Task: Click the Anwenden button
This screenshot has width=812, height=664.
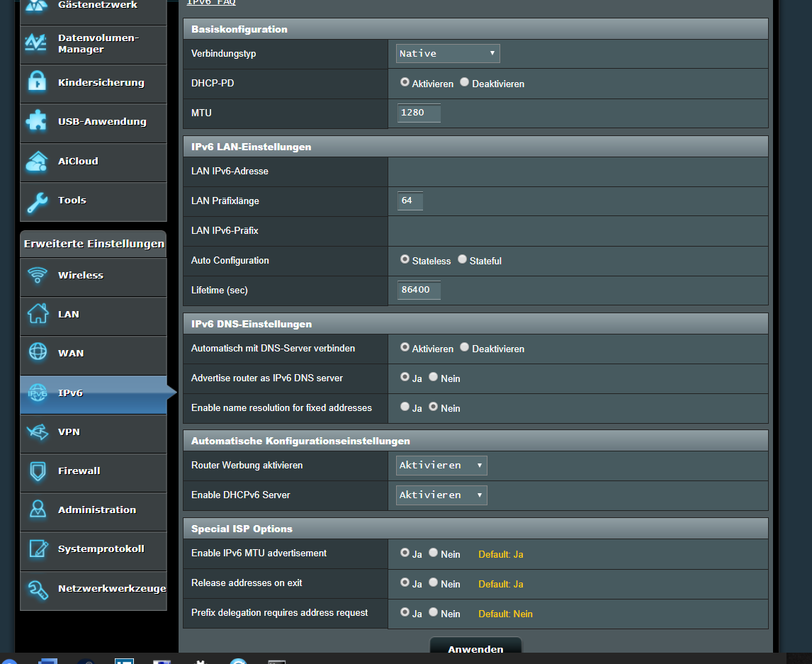Action: 475,648
